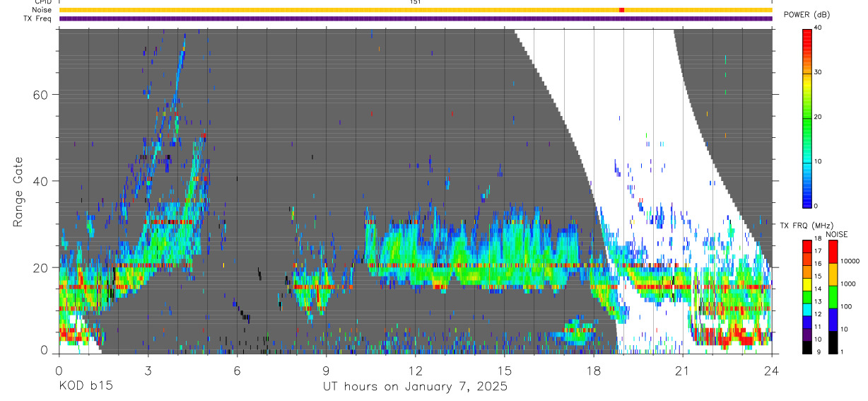This screenshot has width=868, height=401.
Task: Click the blue swatch in the NOISE legend
Action: click(833, 320)
